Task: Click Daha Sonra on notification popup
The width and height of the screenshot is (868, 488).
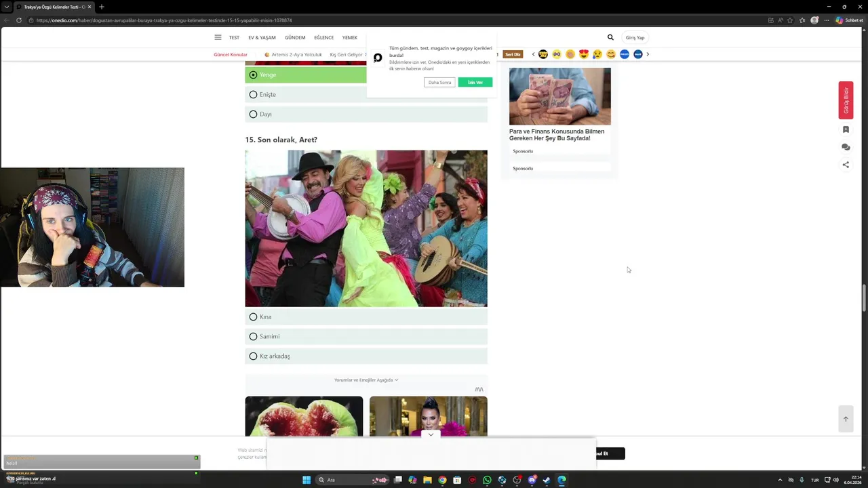Action: point(439,83)
